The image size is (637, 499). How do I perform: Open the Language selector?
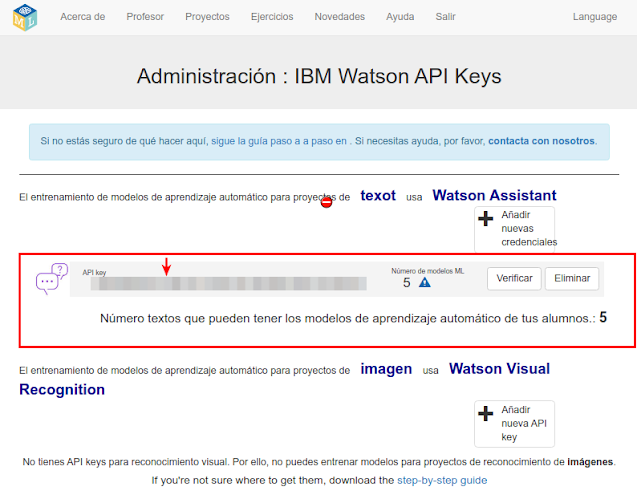(x=595, y=17)
